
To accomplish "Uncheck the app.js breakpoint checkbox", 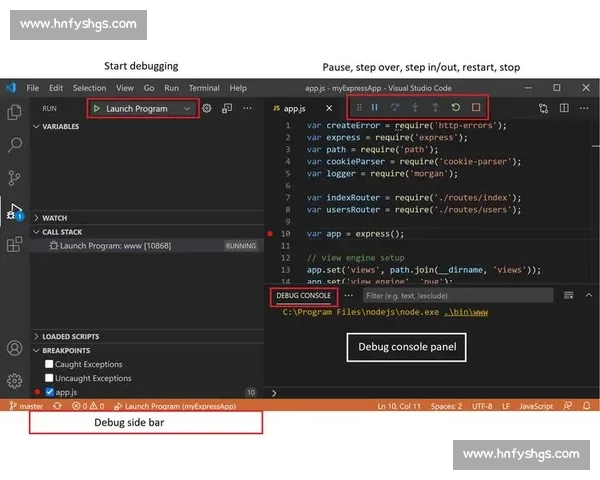I will [49, 392].
